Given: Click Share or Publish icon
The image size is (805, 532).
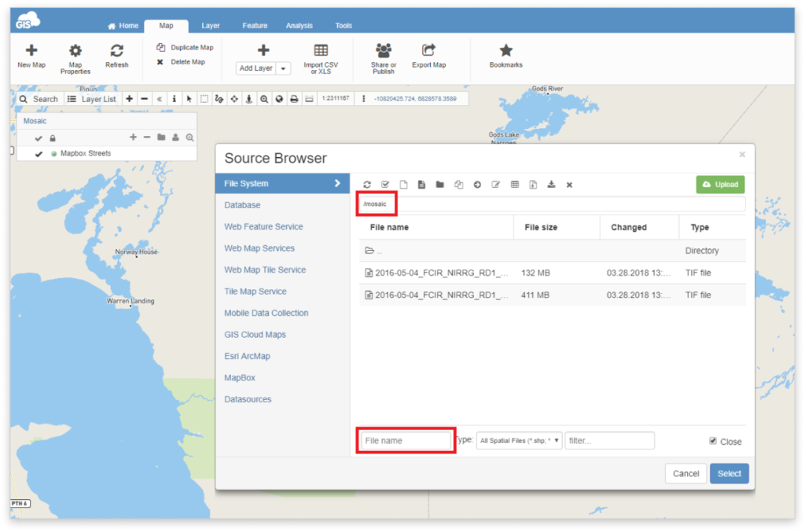Looking at the screenshot, I should (384, 50).
